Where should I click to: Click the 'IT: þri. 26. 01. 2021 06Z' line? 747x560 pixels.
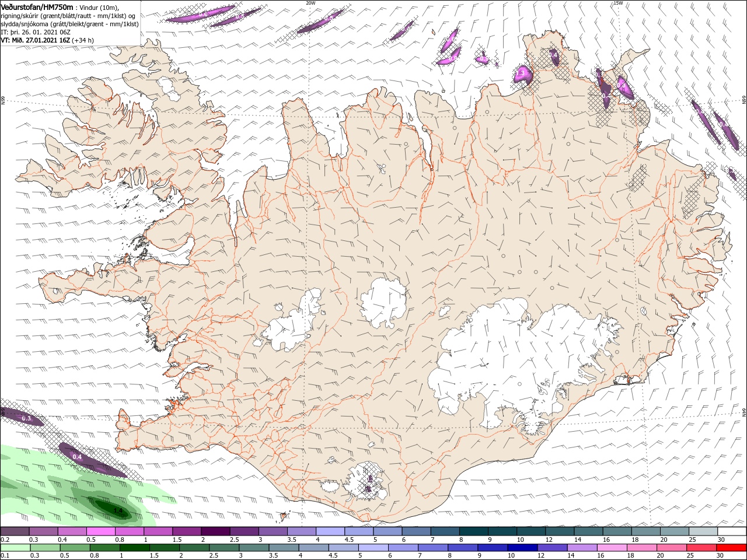36,32
